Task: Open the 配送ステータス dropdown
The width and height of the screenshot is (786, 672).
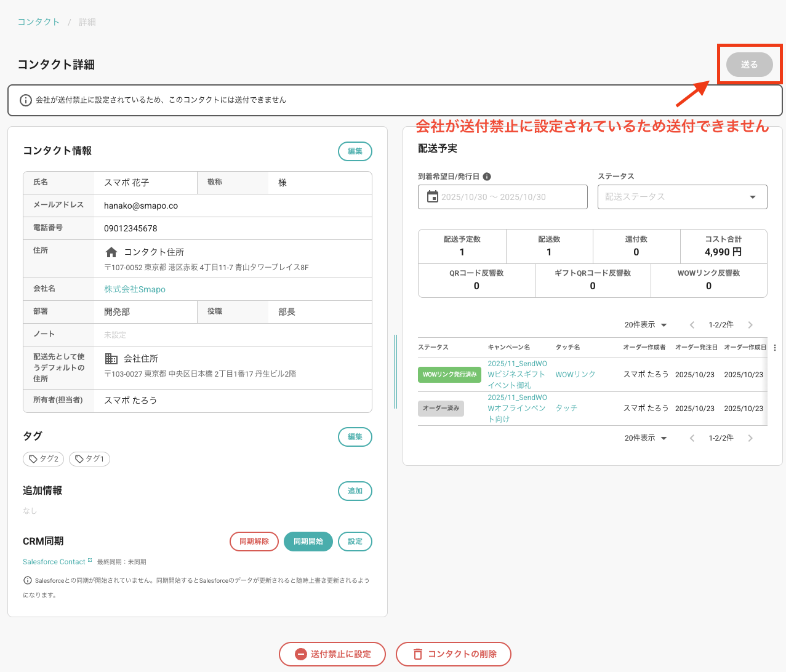Action: (x=683, y=197)
